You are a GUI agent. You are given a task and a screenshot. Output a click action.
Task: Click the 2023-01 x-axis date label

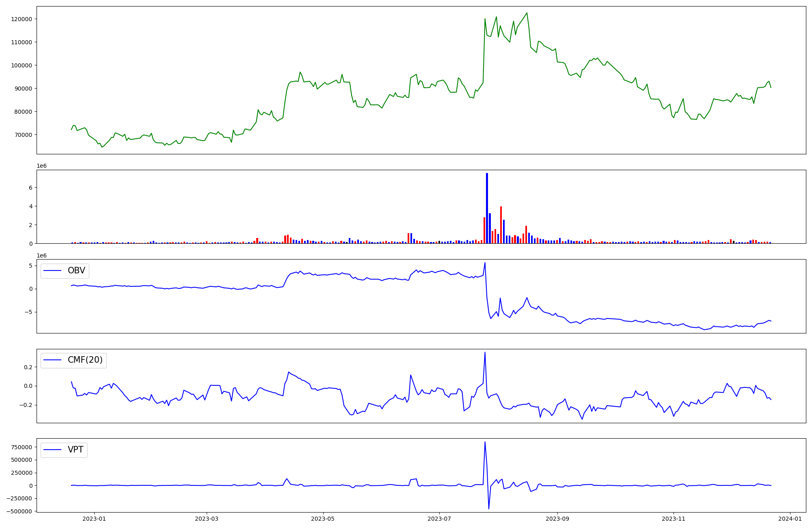point(94,519)
